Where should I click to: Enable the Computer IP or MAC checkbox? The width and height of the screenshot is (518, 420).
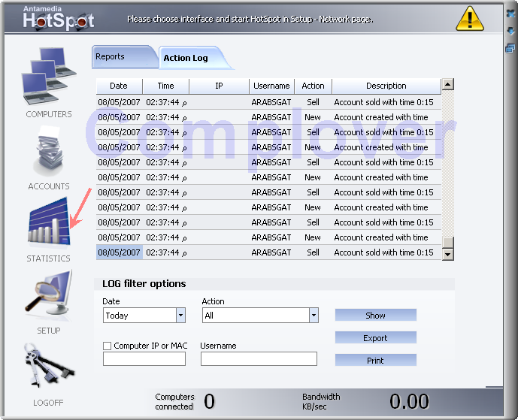tap(108, 346)
